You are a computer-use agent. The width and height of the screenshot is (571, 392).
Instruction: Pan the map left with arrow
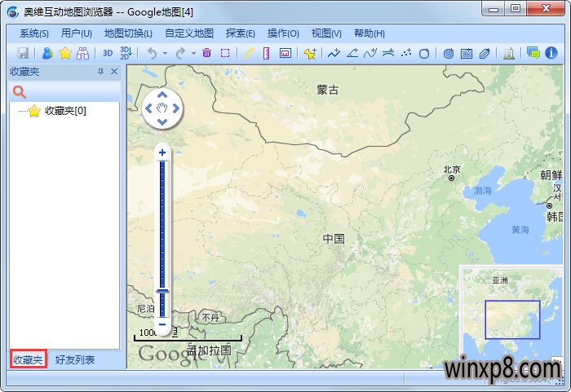point(148,108)
